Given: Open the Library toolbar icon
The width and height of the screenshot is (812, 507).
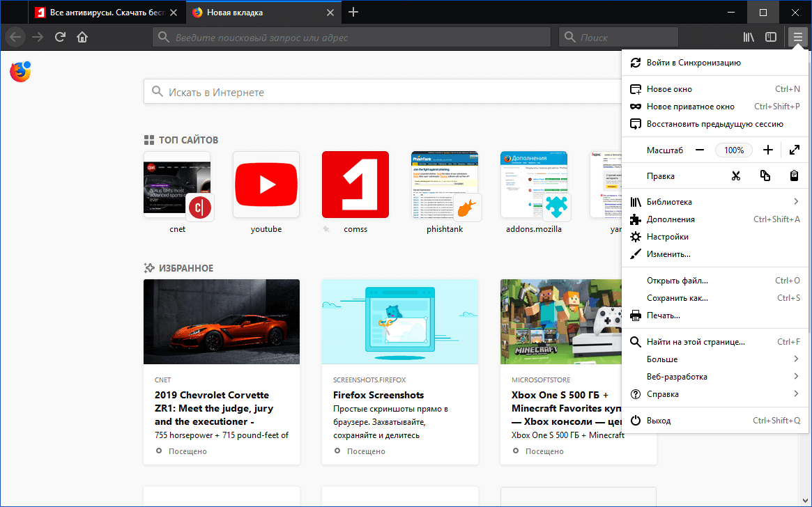Looking at the screenshot, I should pyautogui.click(x=749, y=36).
